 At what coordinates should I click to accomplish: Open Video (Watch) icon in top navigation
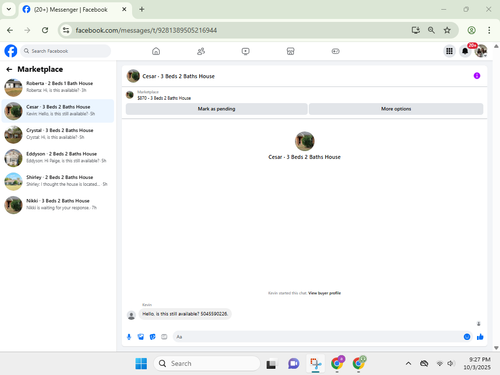pos(246,51)
